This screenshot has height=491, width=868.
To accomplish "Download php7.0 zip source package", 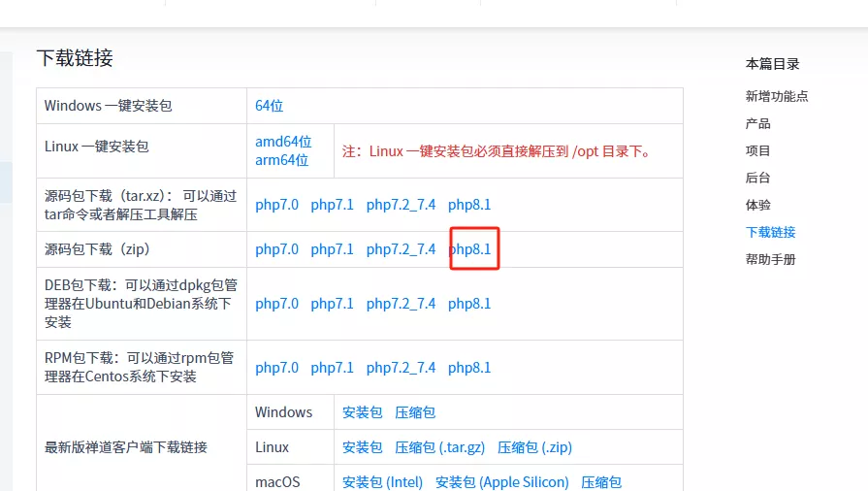I will 276,249.
